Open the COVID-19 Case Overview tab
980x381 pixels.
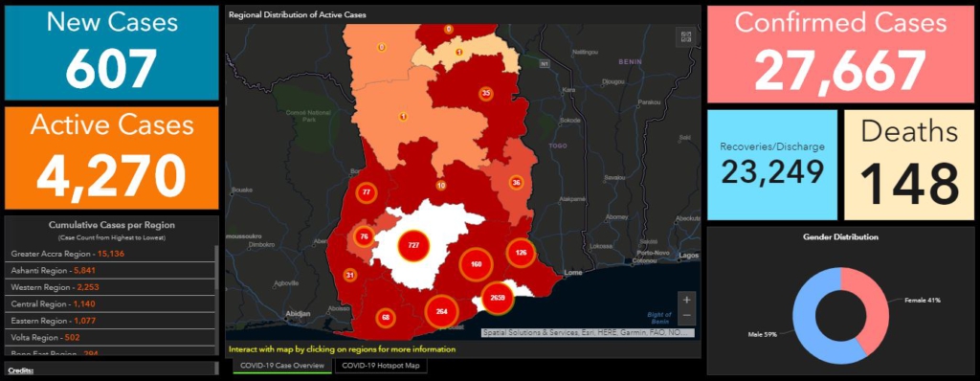click(x=282, y=366)
